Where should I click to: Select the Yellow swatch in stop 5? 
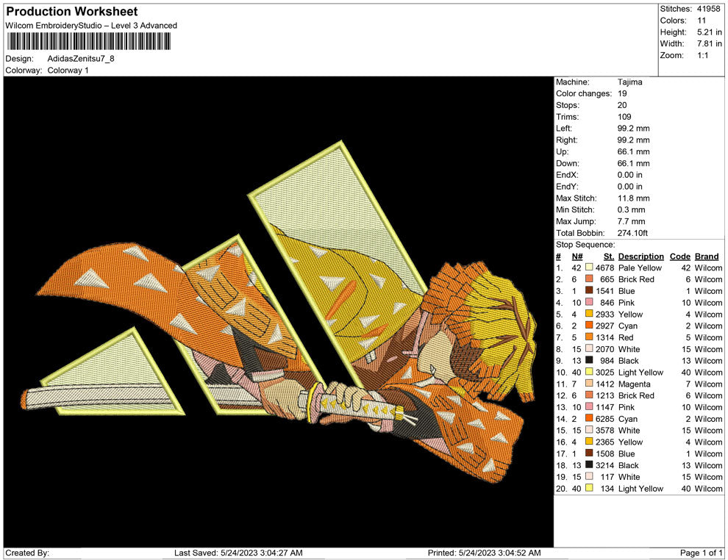[589, 314]
